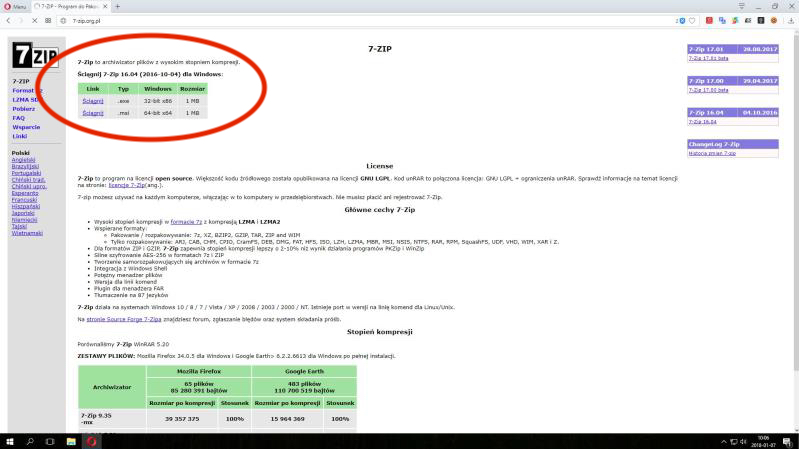Open the downloads arrow icon
Screen dimensions: 799x450
point(791,21)
